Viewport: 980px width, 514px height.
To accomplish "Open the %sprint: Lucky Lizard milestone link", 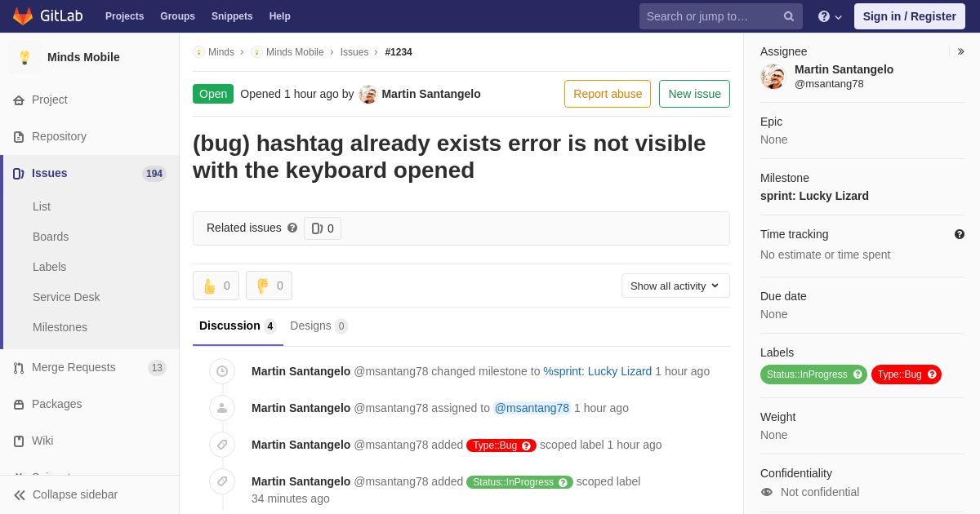I will (598, 371).
